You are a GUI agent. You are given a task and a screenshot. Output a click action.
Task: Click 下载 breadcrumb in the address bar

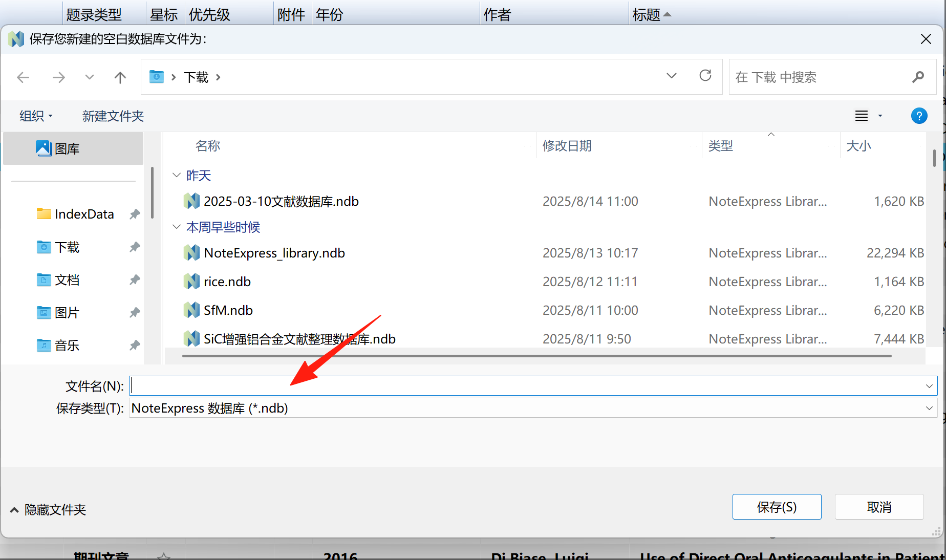196,77
